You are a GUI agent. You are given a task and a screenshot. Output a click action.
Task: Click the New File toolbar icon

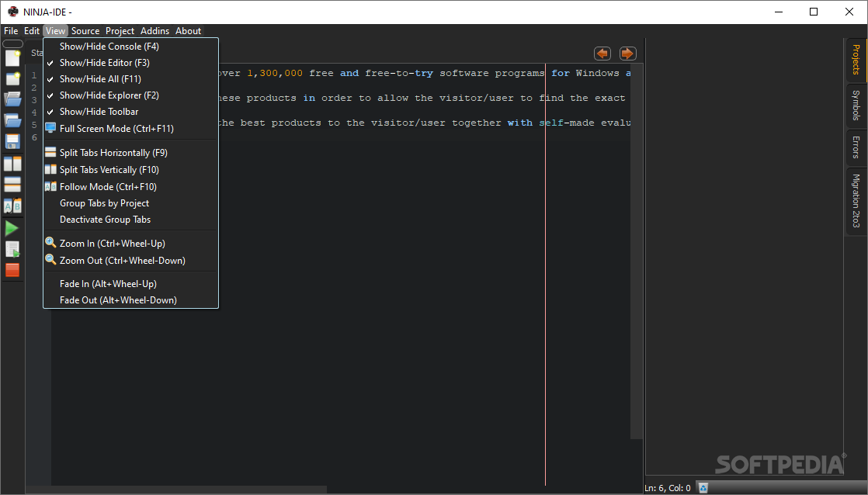coord(12,58)
